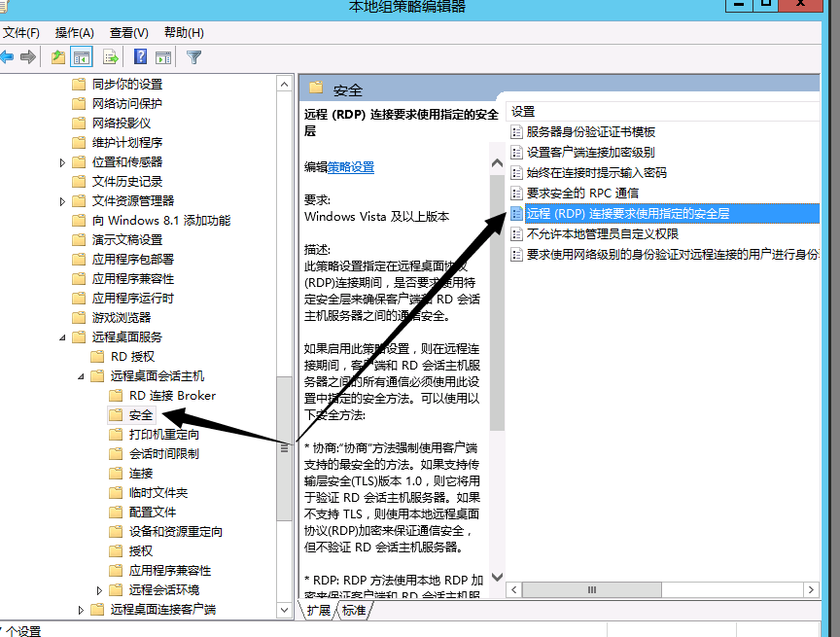Image resolution: width=840 pixels, height=637 pixels.
Task: Expand the 远程会话环境 tree node
Action: 99,590
